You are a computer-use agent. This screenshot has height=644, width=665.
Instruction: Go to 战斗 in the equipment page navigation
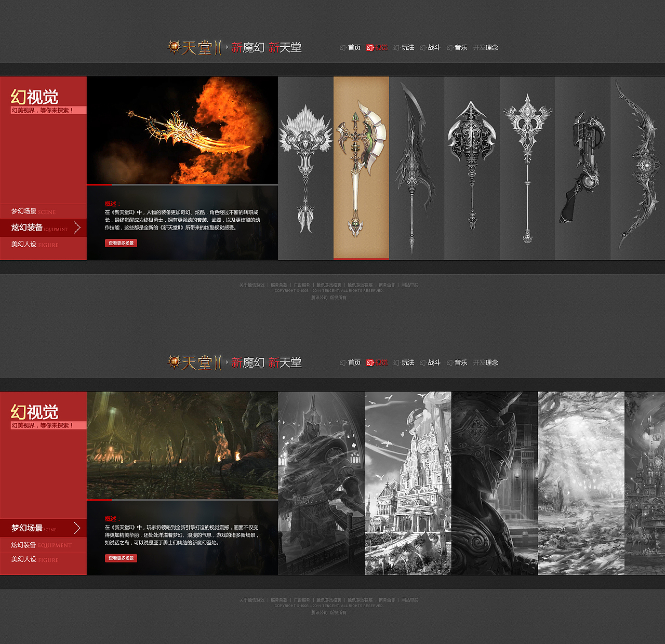click(x=430, y=47)
